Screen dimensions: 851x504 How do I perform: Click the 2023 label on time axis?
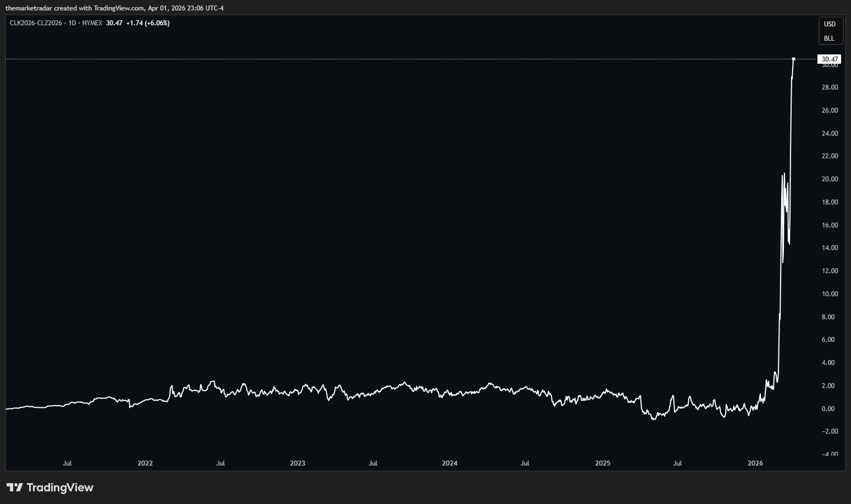pyautogui.click(x=297, y=463)
